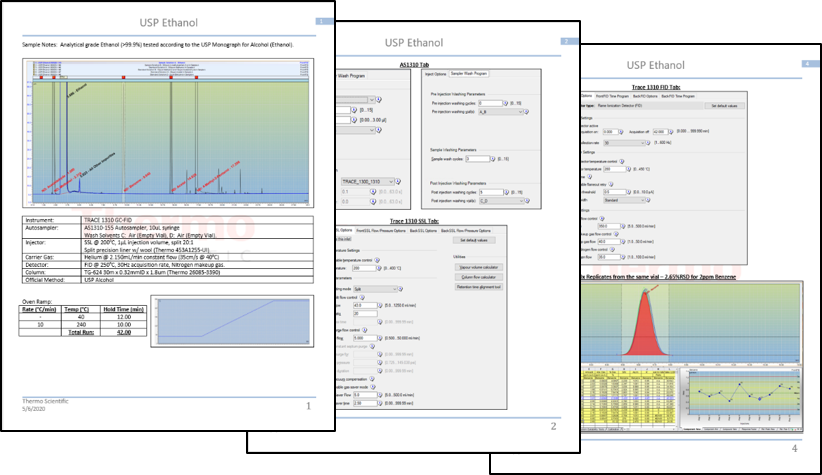
Task: Click 'Thermo Scientific' footer text
Action: click(x=45, y=401)
